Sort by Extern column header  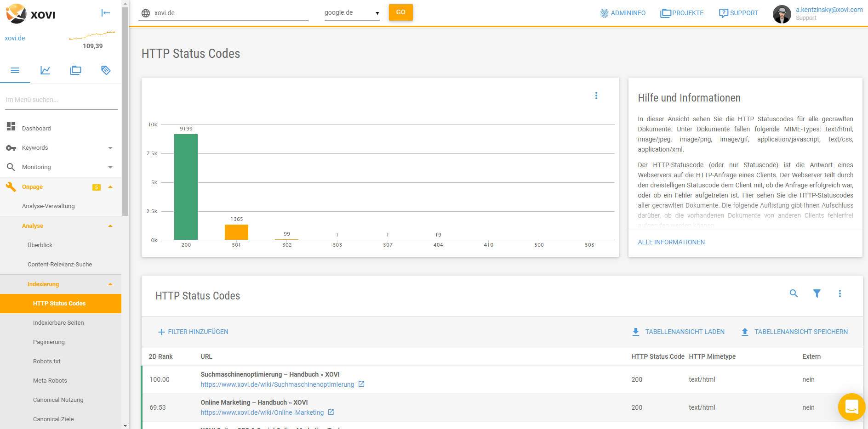pyautogui.click(x=811, y=356)
